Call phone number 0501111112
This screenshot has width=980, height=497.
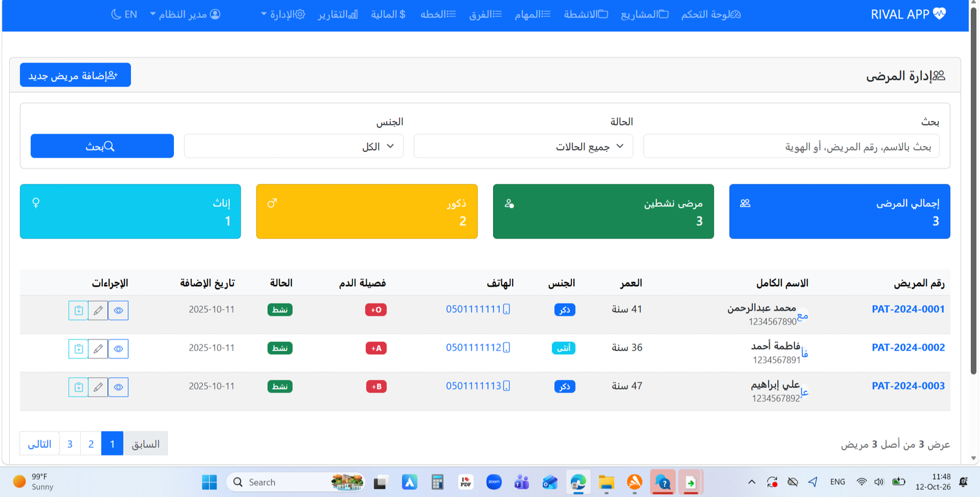tap(478, 348)
